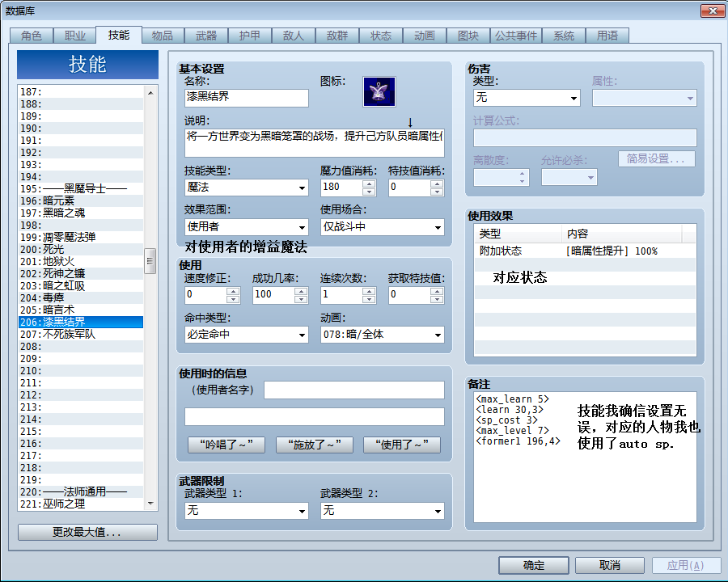
Task: Expand the 动画 dropdown showing 078:暗/全体
Action: [x=382, y=335]
